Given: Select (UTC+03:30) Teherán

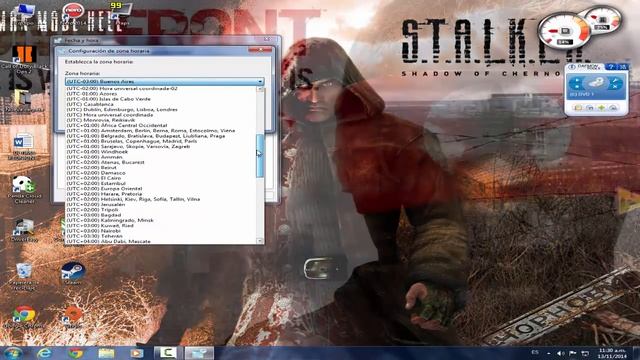Looking at the screenshot, I should [94, 237].
